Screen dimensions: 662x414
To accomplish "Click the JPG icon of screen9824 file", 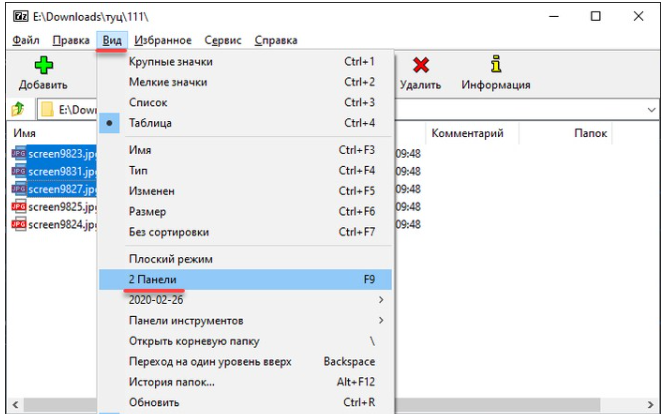I will coord(19,225).
